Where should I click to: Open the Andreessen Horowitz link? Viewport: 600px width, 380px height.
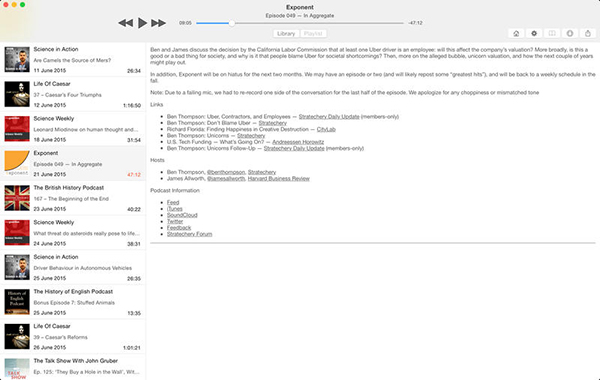298,142
